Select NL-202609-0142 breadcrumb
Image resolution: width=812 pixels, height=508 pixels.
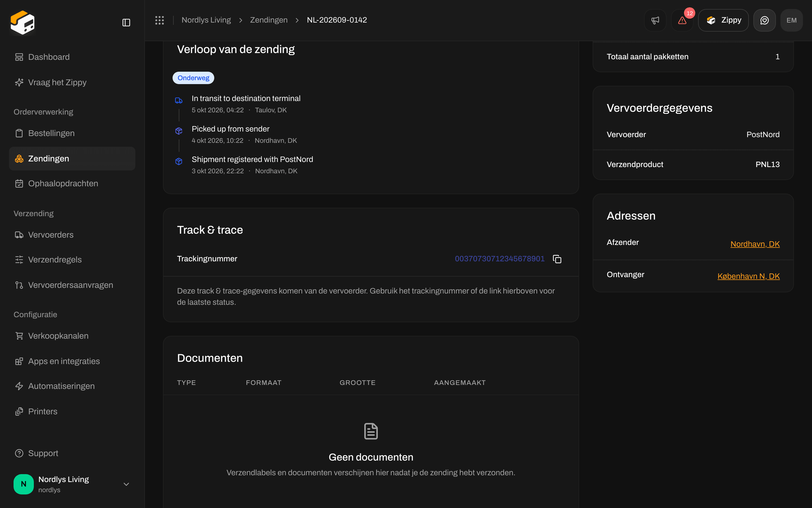(x=337, y=20)
